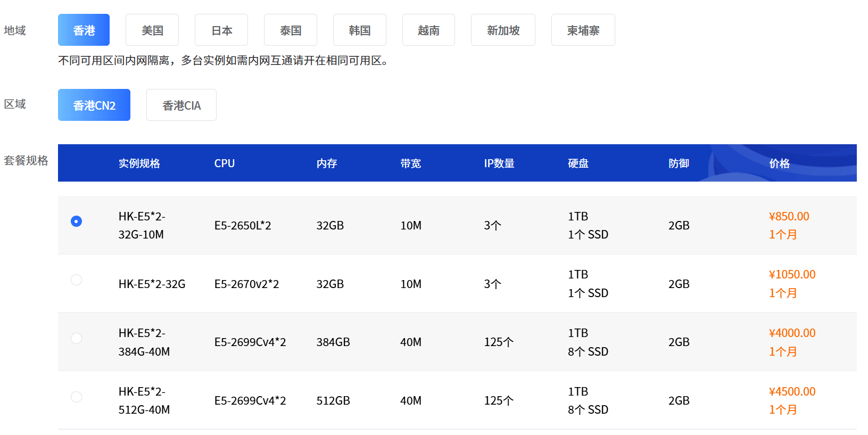Click the ¥4000.00 price for the 384GB plan
Viewport: 868px width, 435px height.
tap(792, 333)
